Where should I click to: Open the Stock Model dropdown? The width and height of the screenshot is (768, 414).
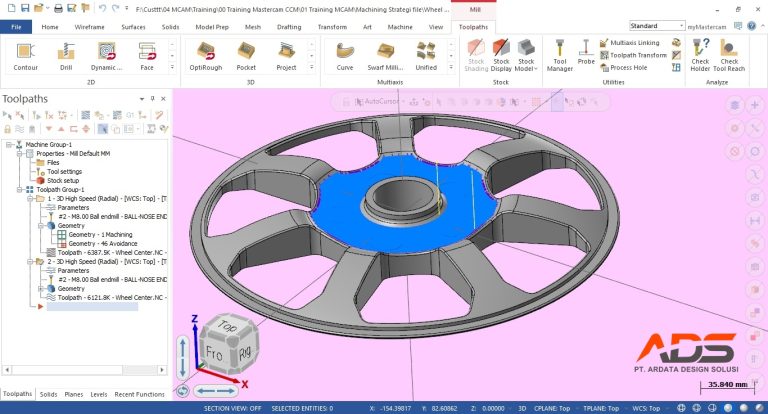(526, 55)
